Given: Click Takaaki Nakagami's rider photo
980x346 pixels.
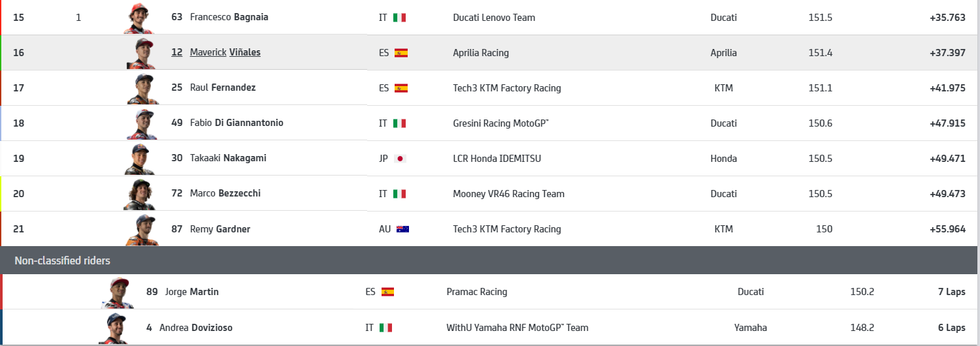Looking at the screenshot, I should [x=138, y=159].
